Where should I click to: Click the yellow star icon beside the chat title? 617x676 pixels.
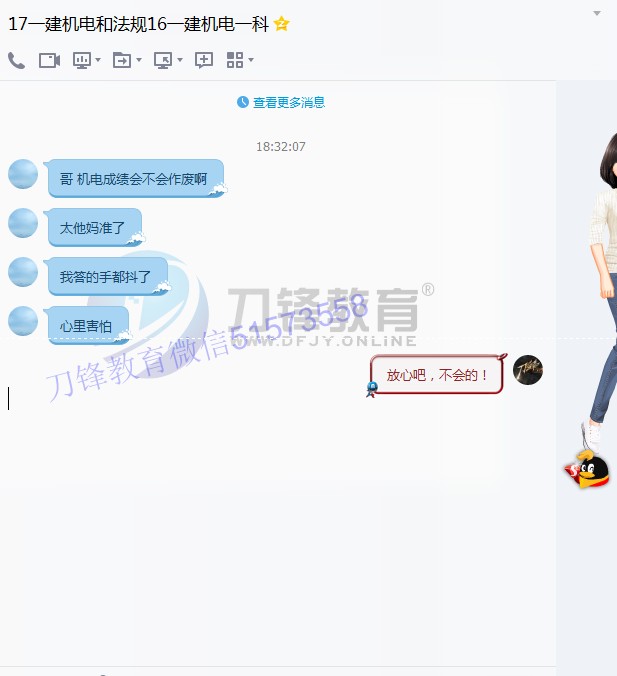click(x=282, y=24)
